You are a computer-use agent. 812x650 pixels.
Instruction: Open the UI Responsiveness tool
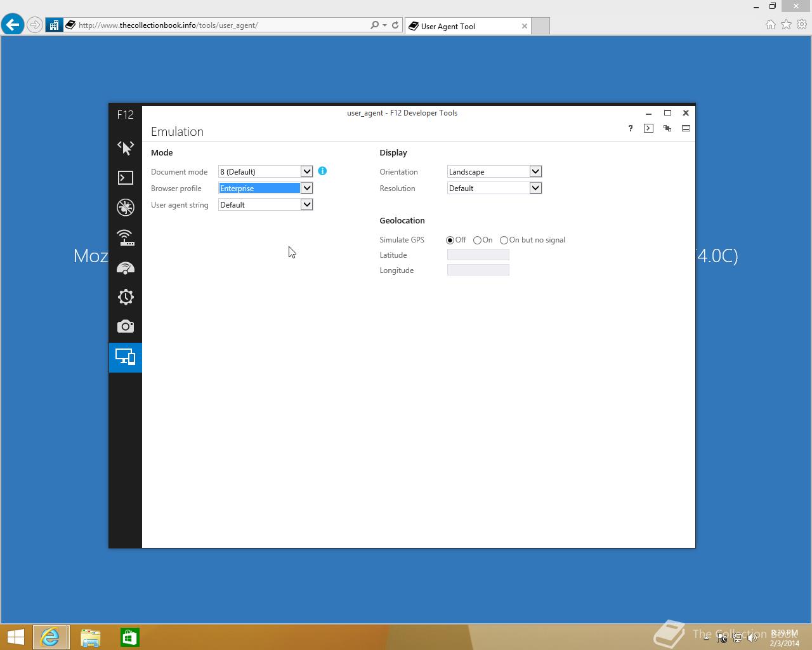pyautogui.click(x=126, y=268)
